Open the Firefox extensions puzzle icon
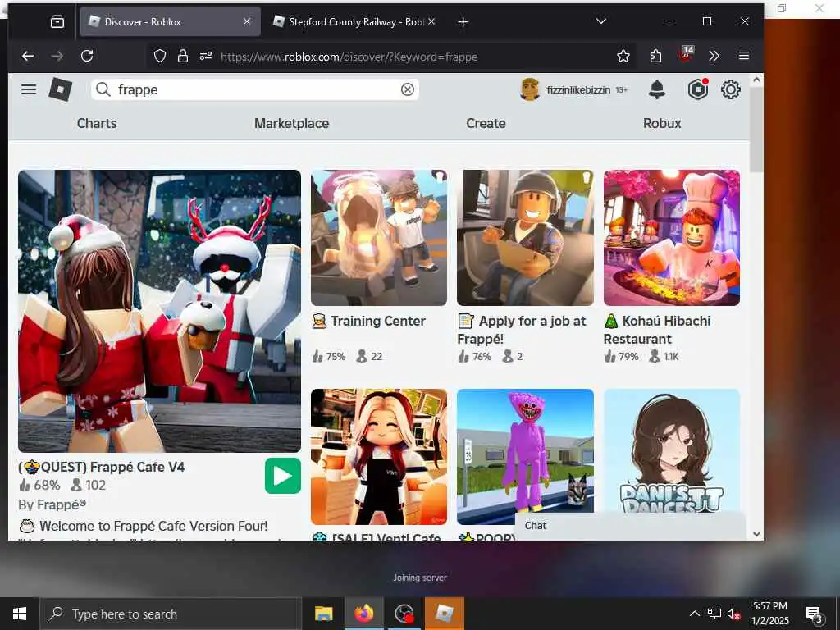 (x=655, y=57)
